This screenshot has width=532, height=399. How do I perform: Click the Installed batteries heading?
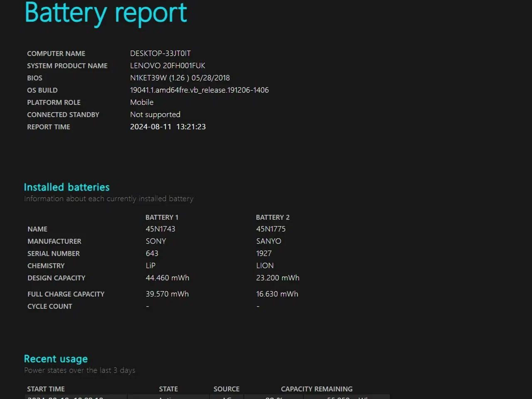[66, 187]
